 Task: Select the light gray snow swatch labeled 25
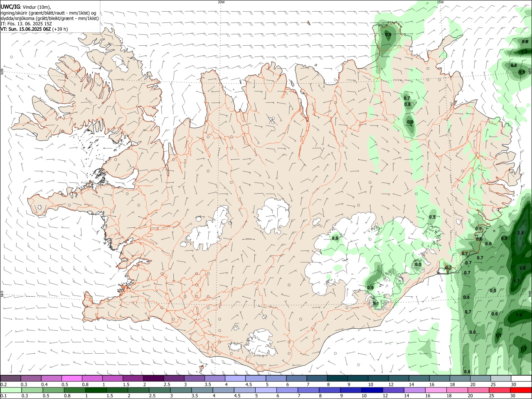(x=501, y=378)
